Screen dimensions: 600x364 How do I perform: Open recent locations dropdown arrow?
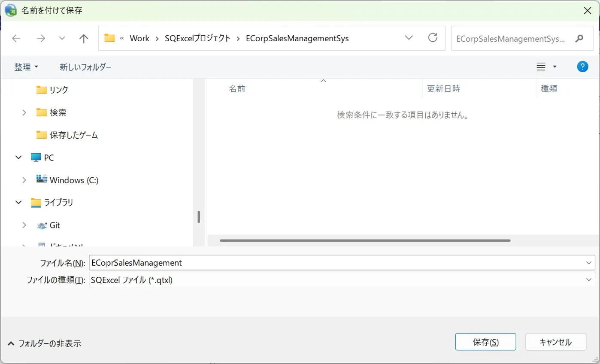62,38
